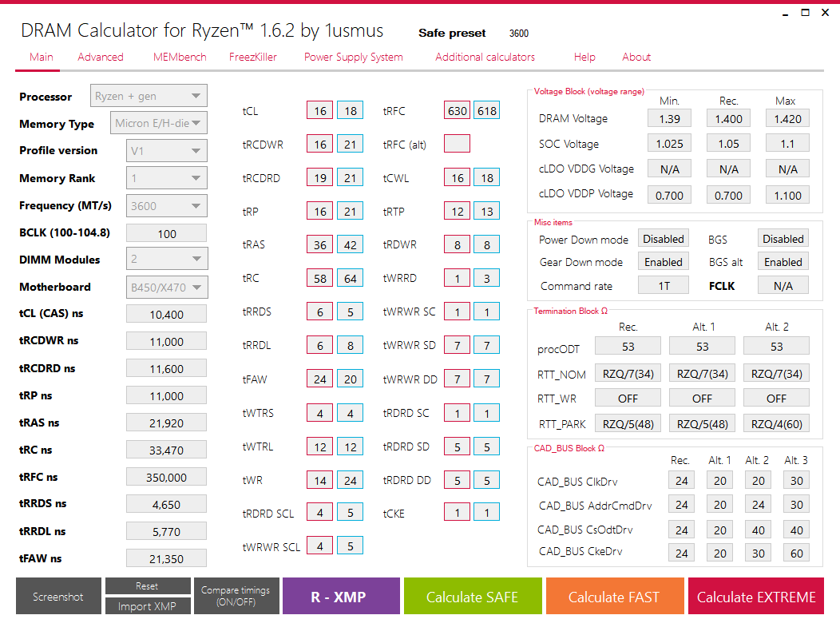Viewport: 840px width, 631px height.
Task: Maximize the DRAM Calculator window
Action: (x=805, y=12)
